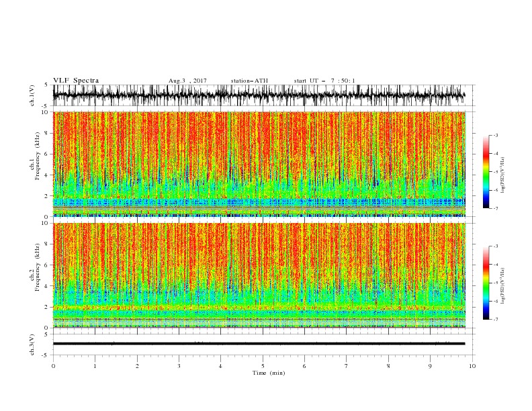Viewport: 532px width, 411px height.
Task: Click the ch.1 voltage waveform trace
Action: (259, 95)
